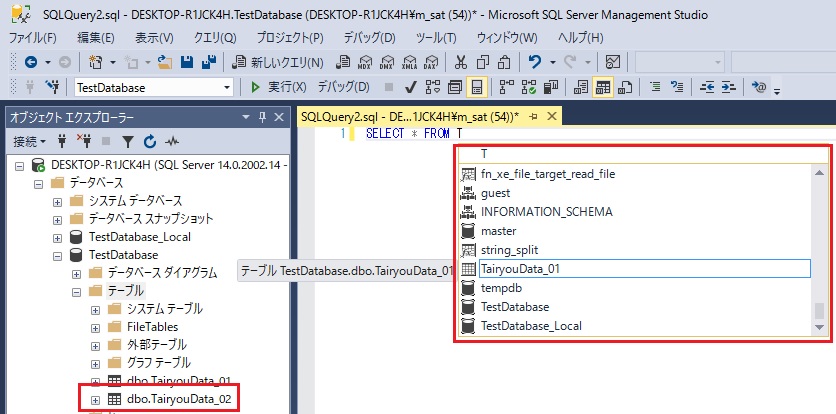Click the Undo arrow icon
Viewport: 836px width, 414px height.
534,62
